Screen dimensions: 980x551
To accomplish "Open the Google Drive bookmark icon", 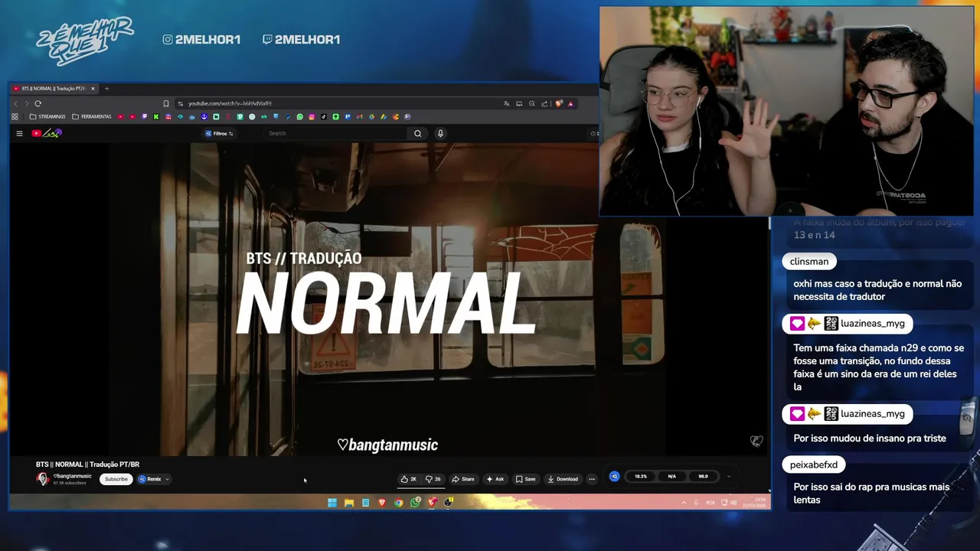I will 371,116.
